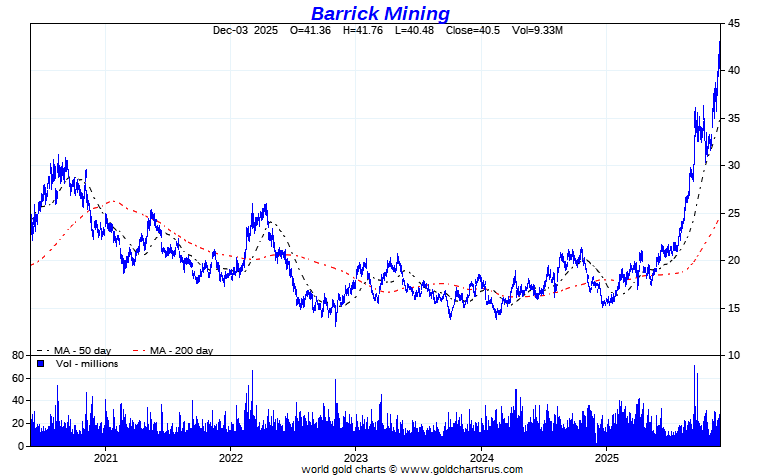Image resolution: width=760 pixels, height=475 pixels.
Task: Click the www.goldchartsrus.com footer credit
Action: click(461, 469)
